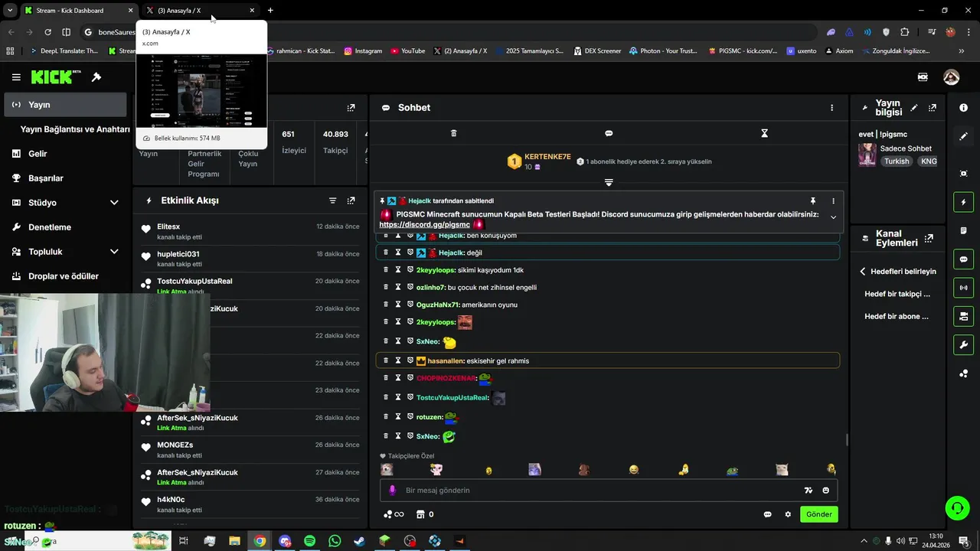Expand the Stüdyo sidebar section

[114, 203]
